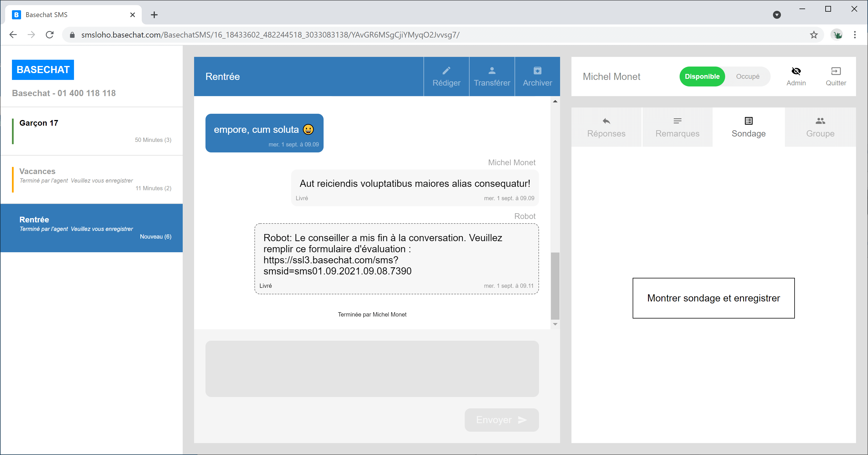Open the Garçon 17 conversation
868x455 pixels.
point(92,131)
